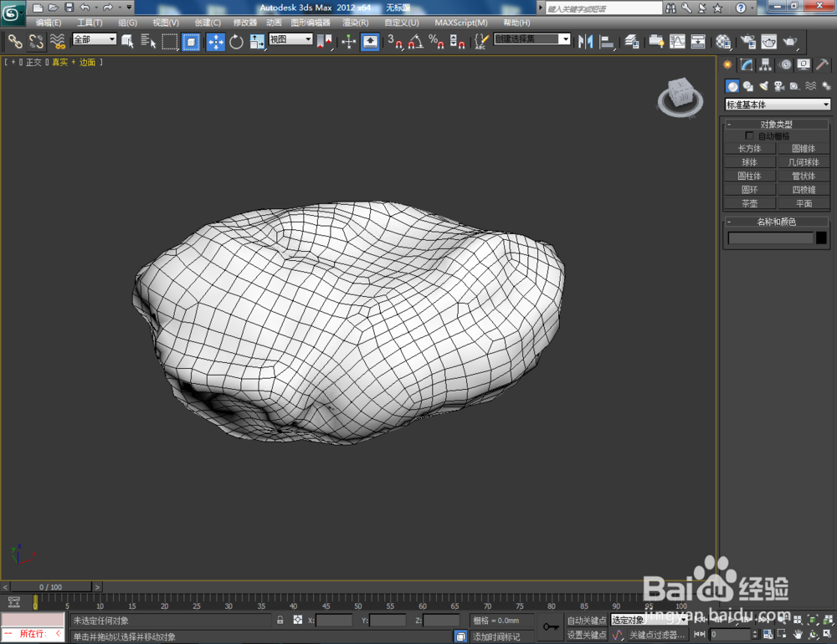The image size is (837, 644).
Task: Activate the Select and Rotate tool
Action: (x=235, y=40)
